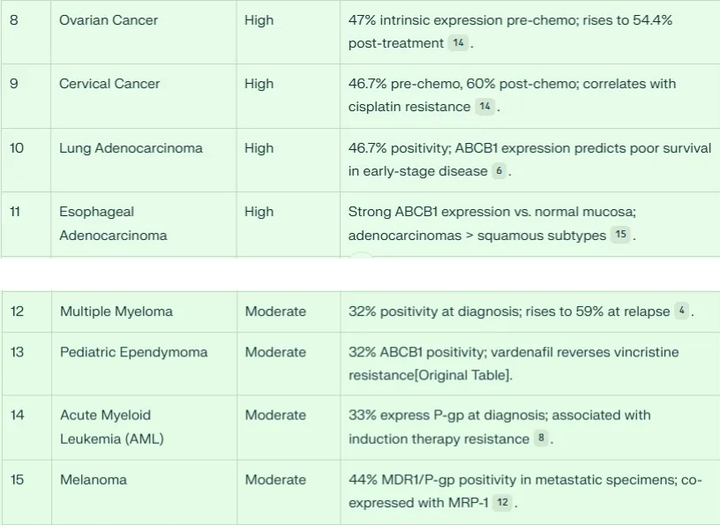The height and width of the screenshot is (525, 720).
Task: Click citation 12 in Melanoma row
Action: (502, 503)
